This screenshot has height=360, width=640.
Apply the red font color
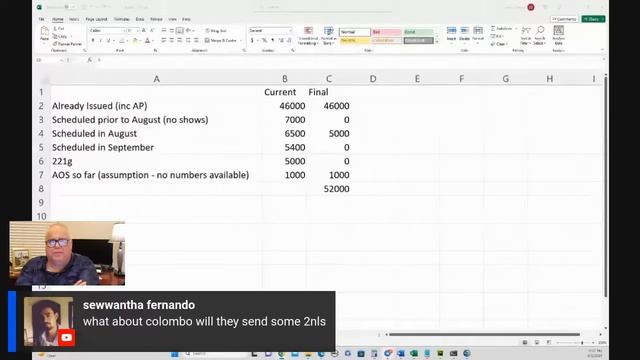(147, 40)
